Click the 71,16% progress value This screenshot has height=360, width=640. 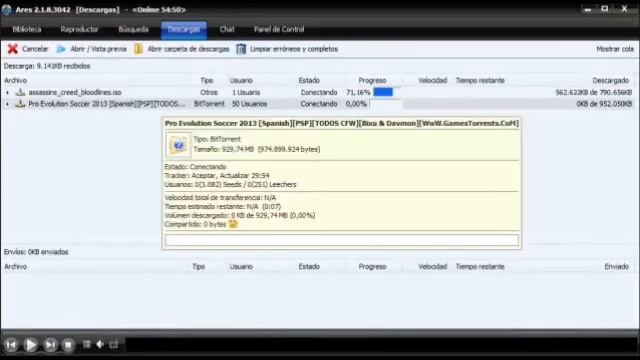pos(358,93)
